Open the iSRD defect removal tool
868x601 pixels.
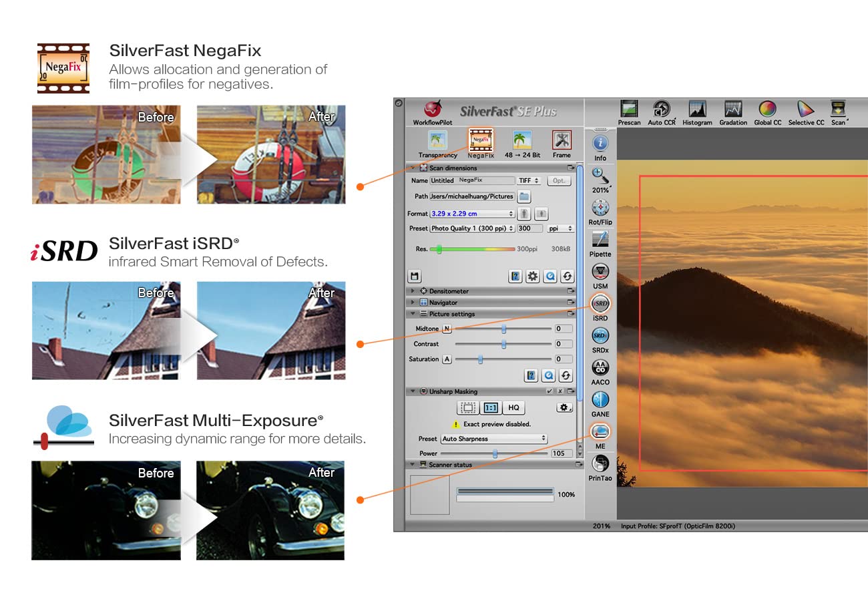click(x=600, y=303)
